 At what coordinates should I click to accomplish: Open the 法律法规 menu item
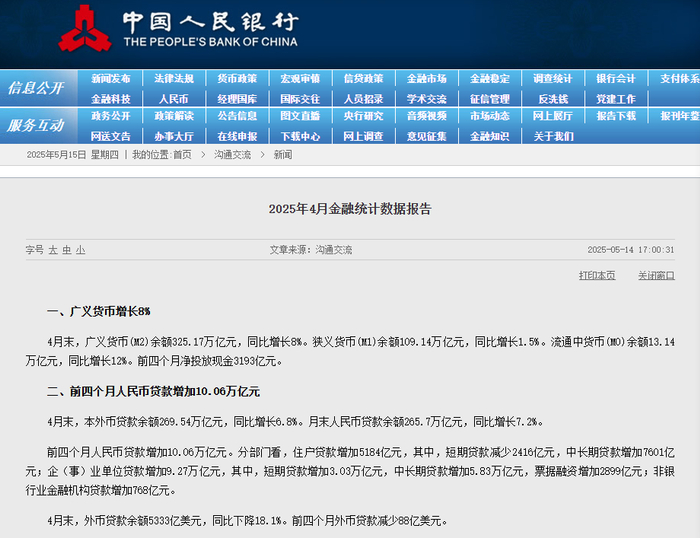click(x=174, y=79)
